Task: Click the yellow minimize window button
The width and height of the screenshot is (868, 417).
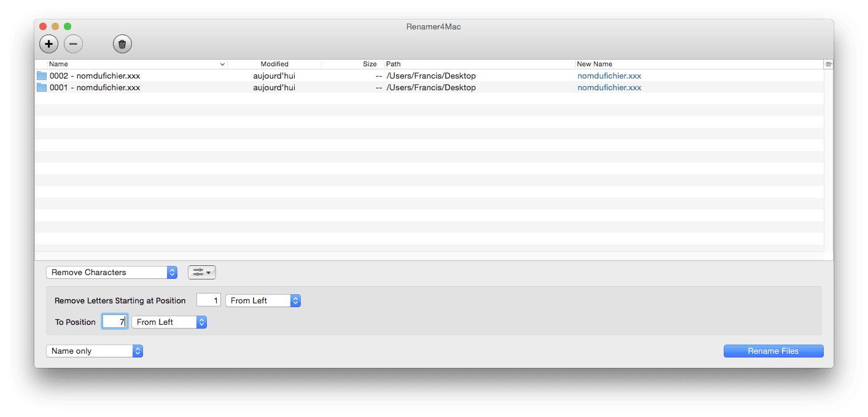Action: [55, 26]
